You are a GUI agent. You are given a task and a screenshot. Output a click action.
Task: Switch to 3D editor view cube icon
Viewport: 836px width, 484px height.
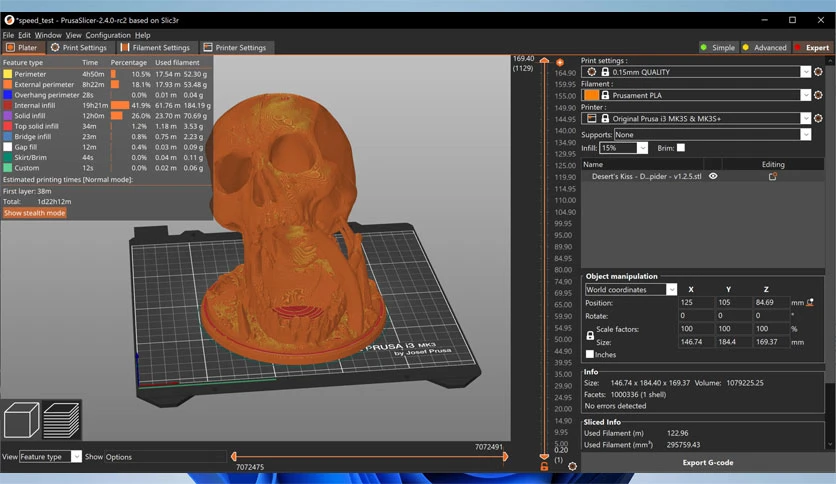21,420
